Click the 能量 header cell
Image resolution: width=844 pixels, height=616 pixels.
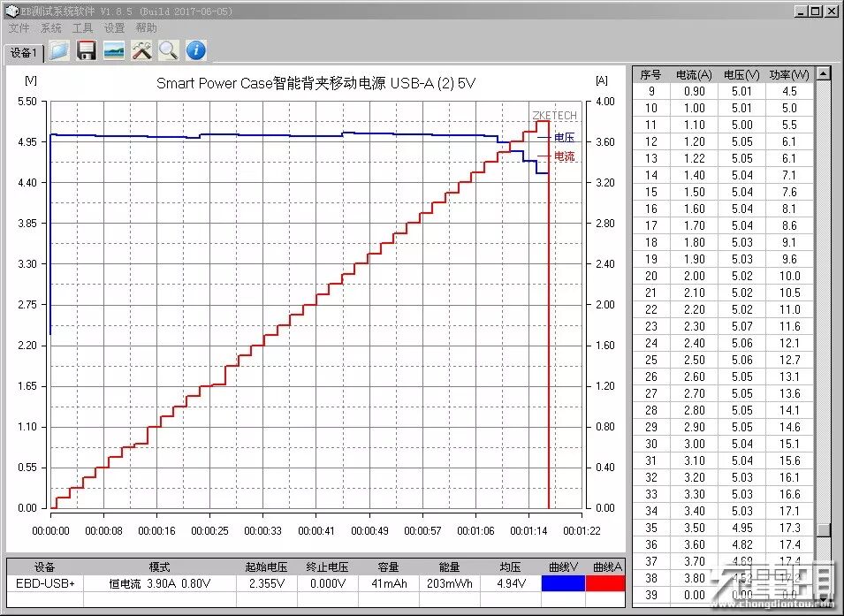[x=450, y=567]
